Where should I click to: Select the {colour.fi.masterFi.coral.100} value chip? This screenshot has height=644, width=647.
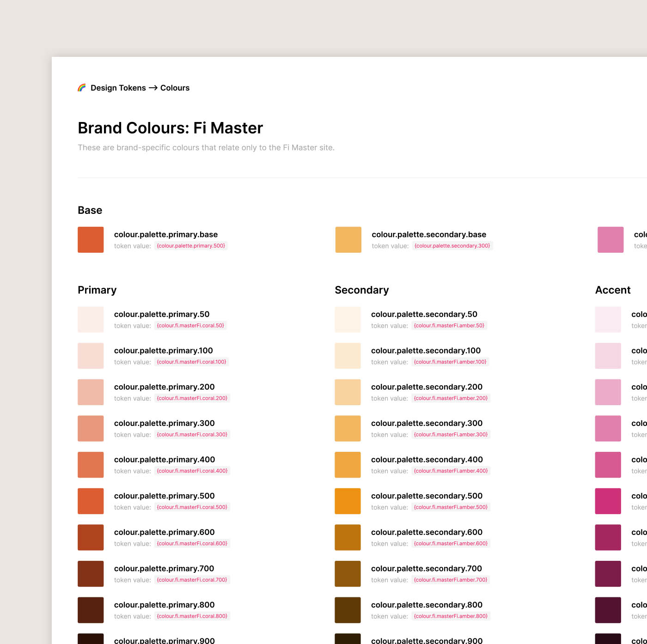click(x=192, y=362)
